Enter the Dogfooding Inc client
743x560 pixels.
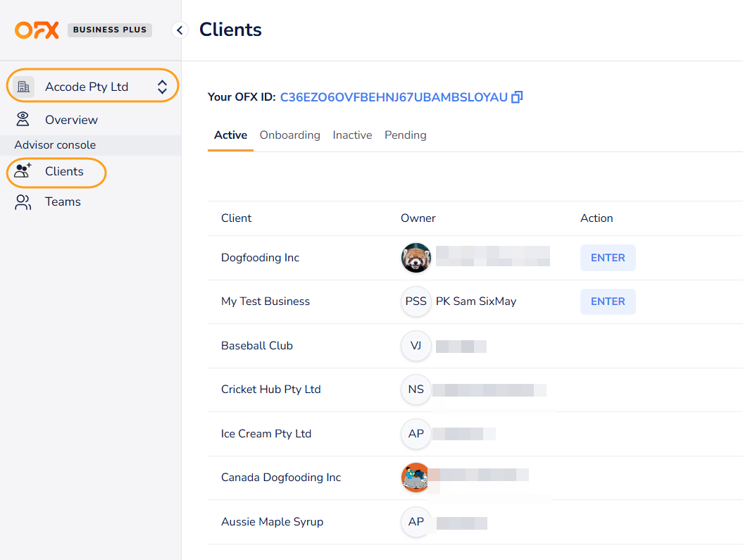pyautogui.click(x=608, y=258)
